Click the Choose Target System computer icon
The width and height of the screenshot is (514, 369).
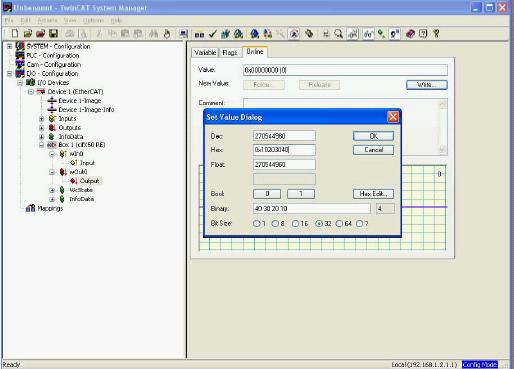(x=183, y=33)
